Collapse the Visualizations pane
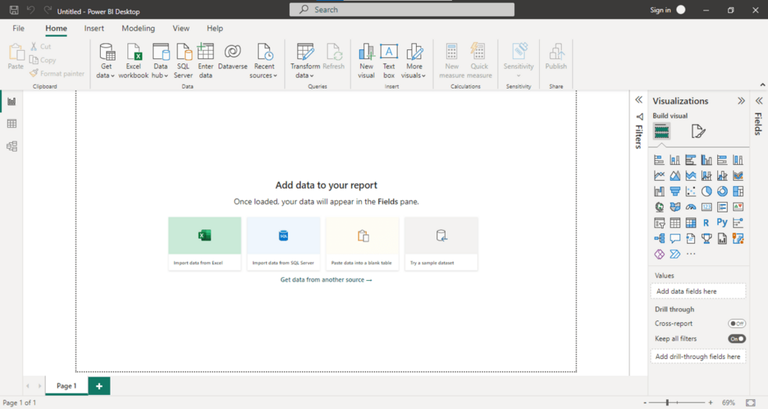Image resolution: width=768 pixels, height=409 pixels. tap(741, 101)
